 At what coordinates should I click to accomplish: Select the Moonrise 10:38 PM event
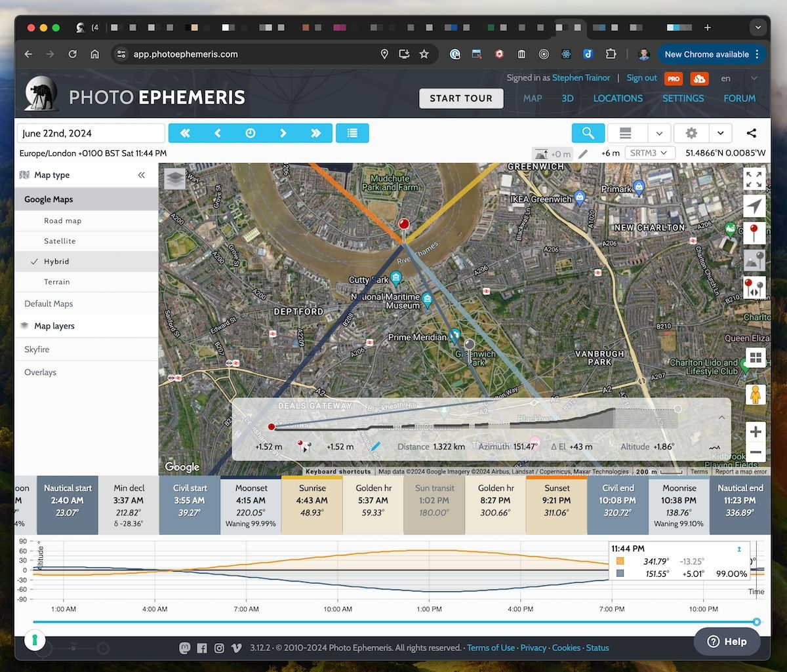[x=679, y=505]
